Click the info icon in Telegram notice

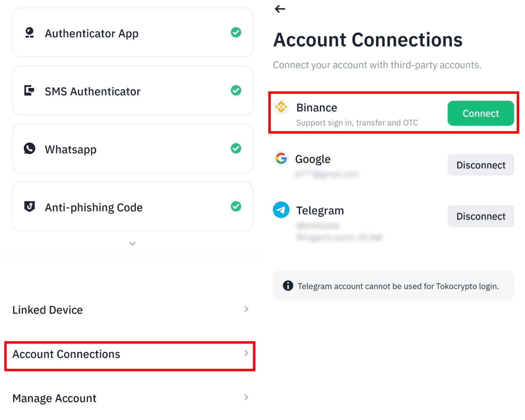288,285
